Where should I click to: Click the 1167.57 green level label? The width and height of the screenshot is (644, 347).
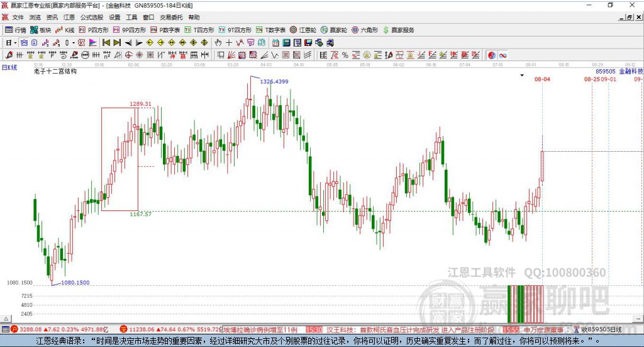point(140,214)
